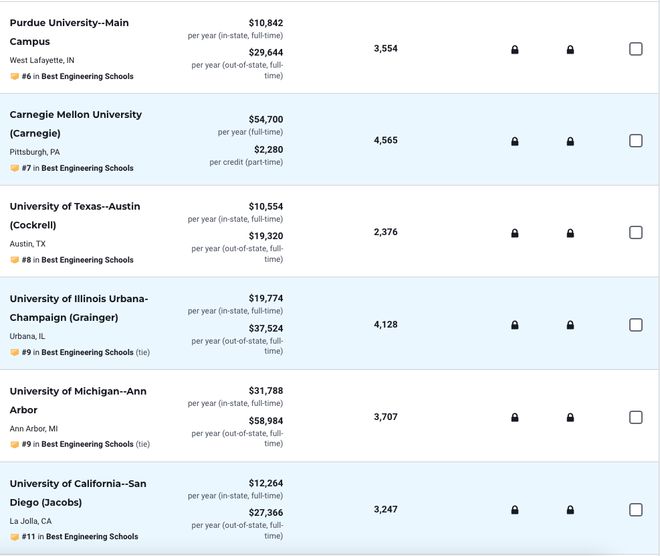Click second lock icon in UC San Diego row
Image resolution: width=660 pixels, height=556 pixels.
(x=570, y=510)
